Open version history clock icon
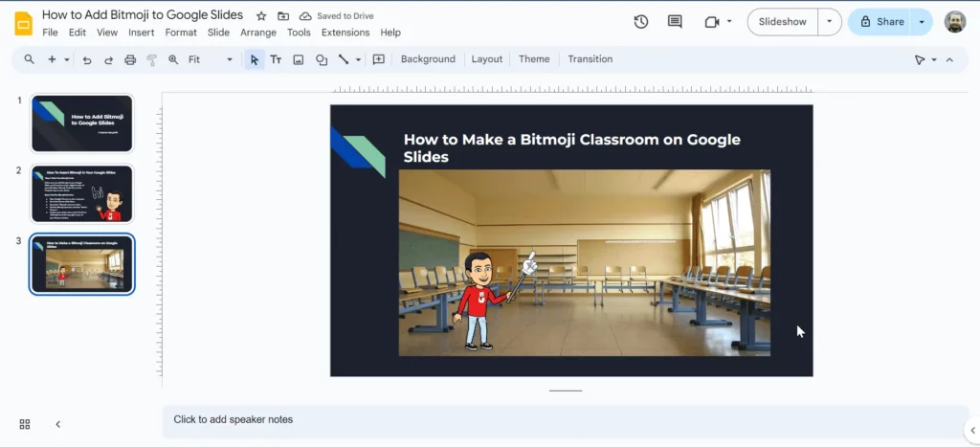This screenshot has width=980, height=447. point(641,21)
